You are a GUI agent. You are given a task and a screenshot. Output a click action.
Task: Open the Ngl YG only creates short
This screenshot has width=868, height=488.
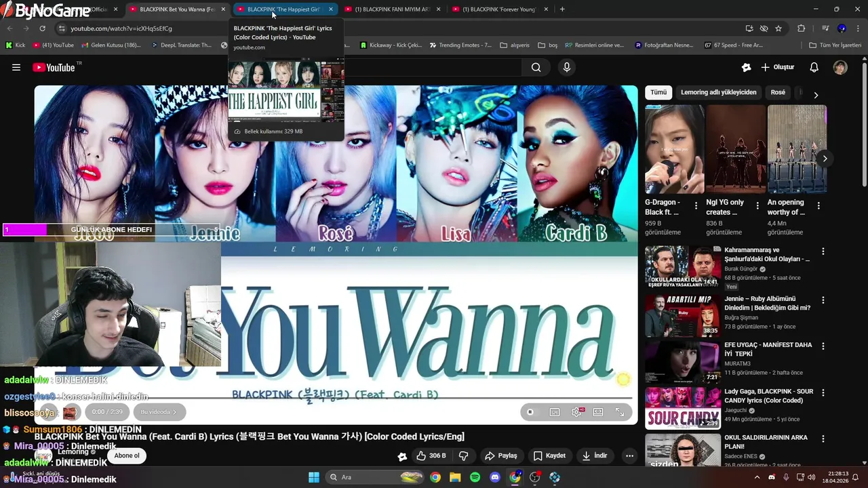pyautogui.click(x=736, y=149)
